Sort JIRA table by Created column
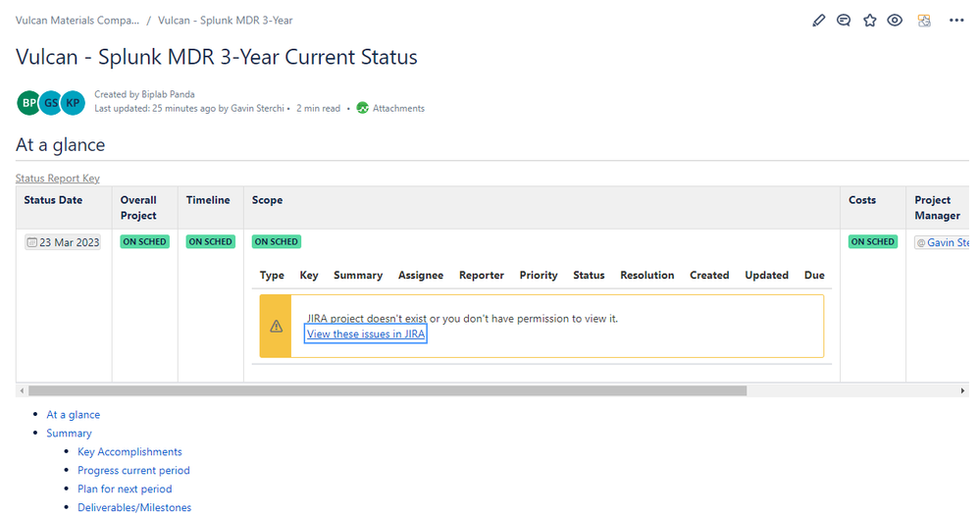The width and height of the screenshot is (980, 515). pyautogui.click(x=709, y=275)
